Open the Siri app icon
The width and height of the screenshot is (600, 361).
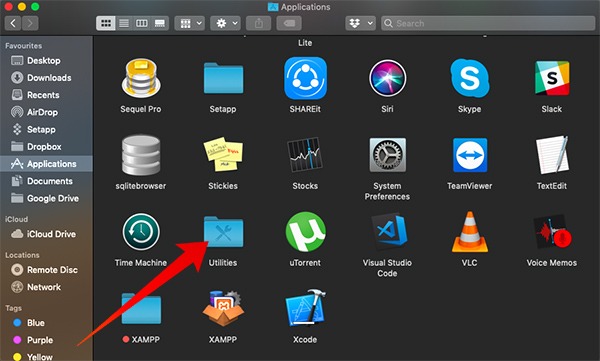tap(387, 78)
